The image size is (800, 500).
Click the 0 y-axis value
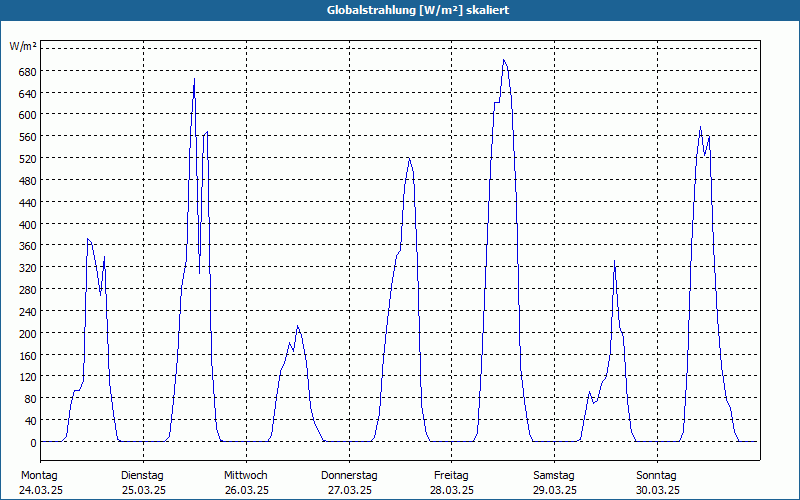[33, 443]
